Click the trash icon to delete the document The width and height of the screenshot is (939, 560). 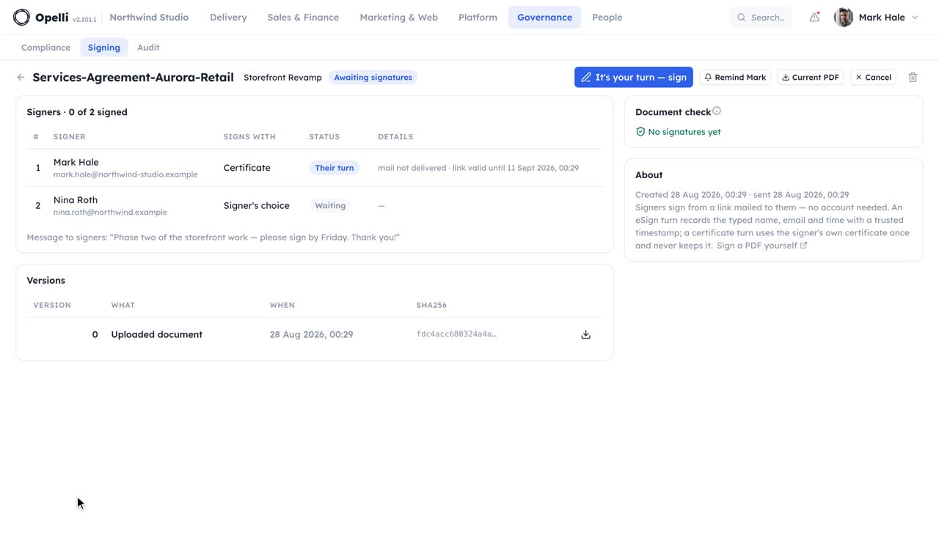[913, 77]
